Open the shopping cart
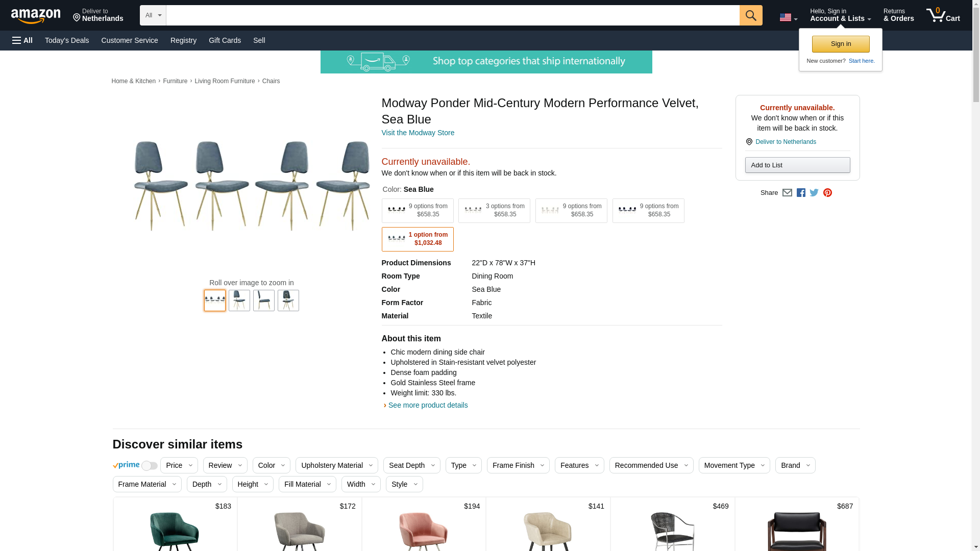 [x=943, y=15]
